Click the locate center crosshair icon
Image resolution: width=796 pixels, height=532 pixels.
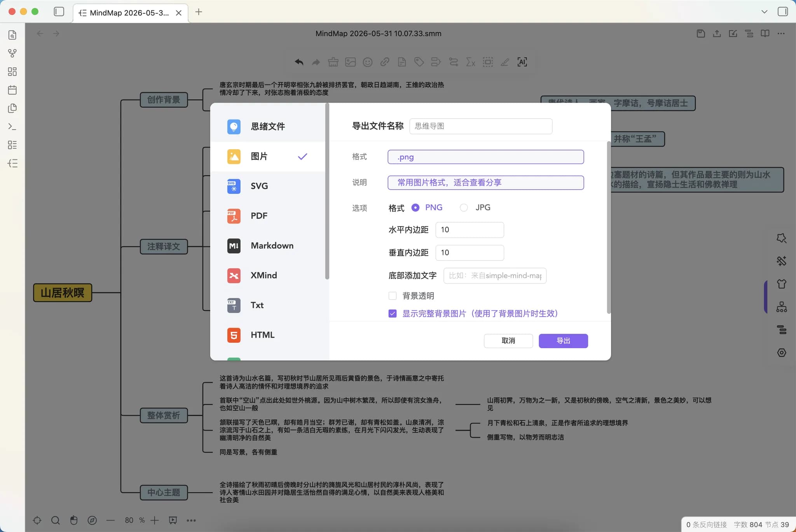pyautogui.click(x=37, y=520)
